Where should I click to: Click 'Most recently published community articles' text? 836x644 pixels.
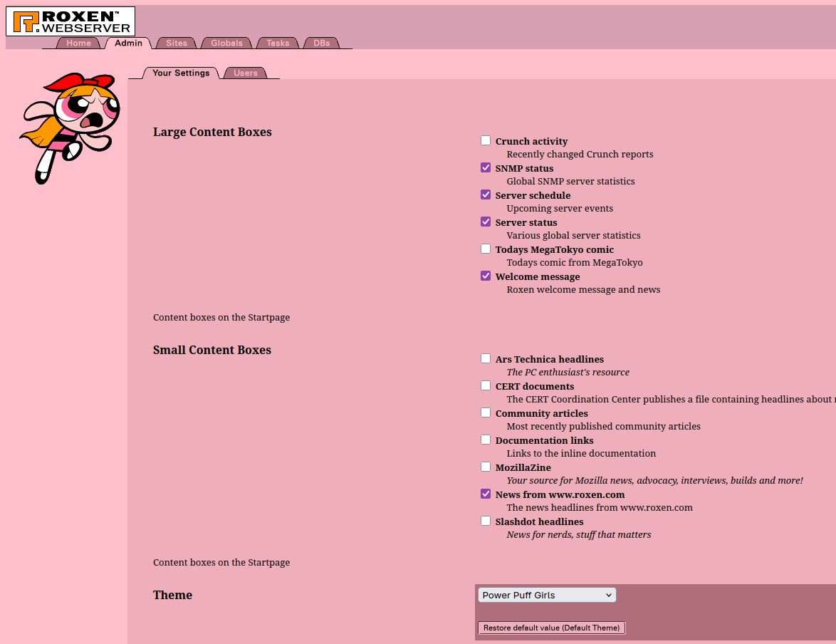[x=604, y=426]
